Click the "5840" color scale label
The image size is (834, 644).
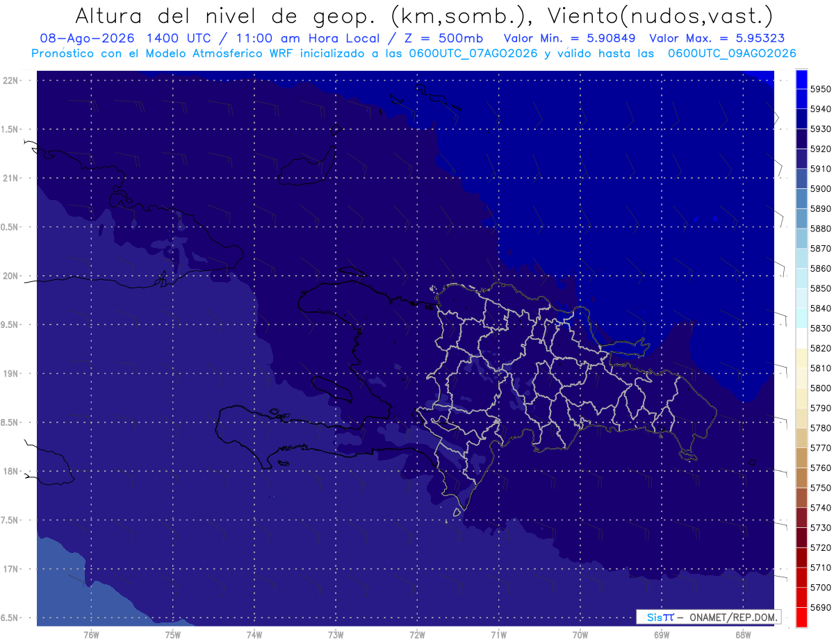click(820, 308)
